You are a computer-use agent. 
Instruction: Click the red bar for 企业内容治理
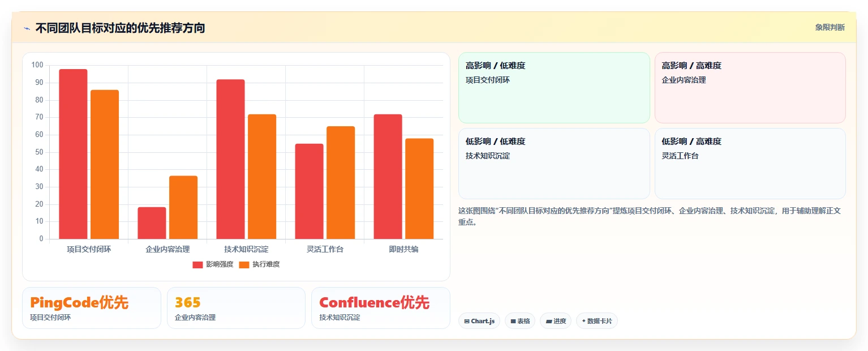(x=152, y=223)
